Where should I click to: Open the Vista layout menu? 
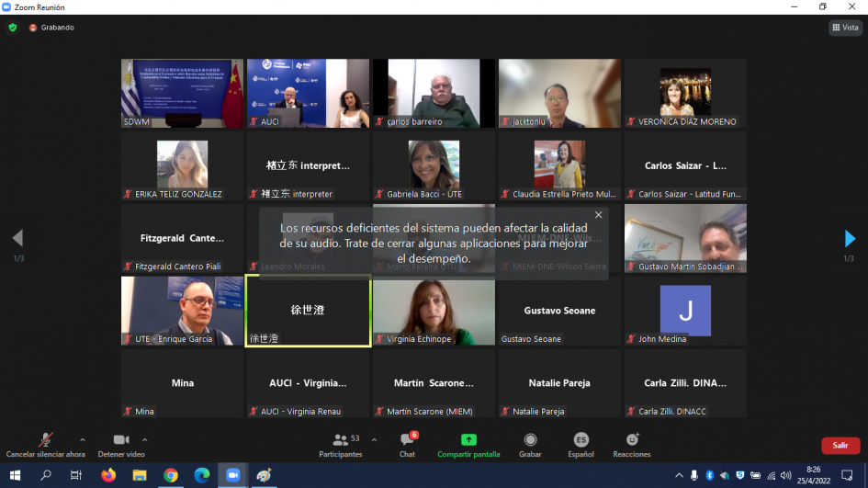pos(845,28)
